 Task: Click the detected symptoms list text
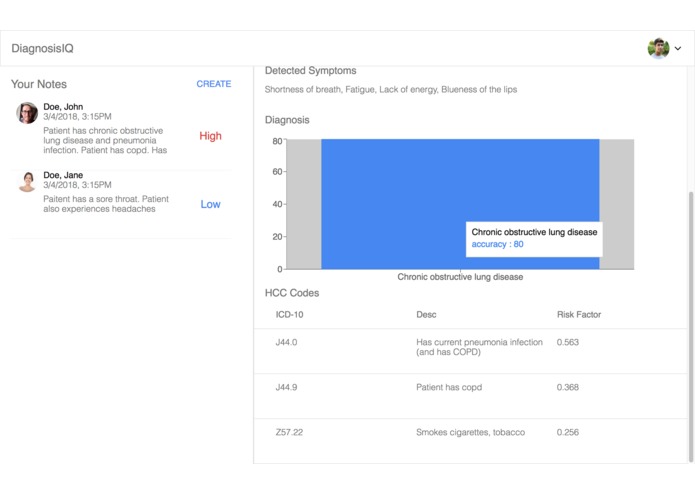point(391,89)
